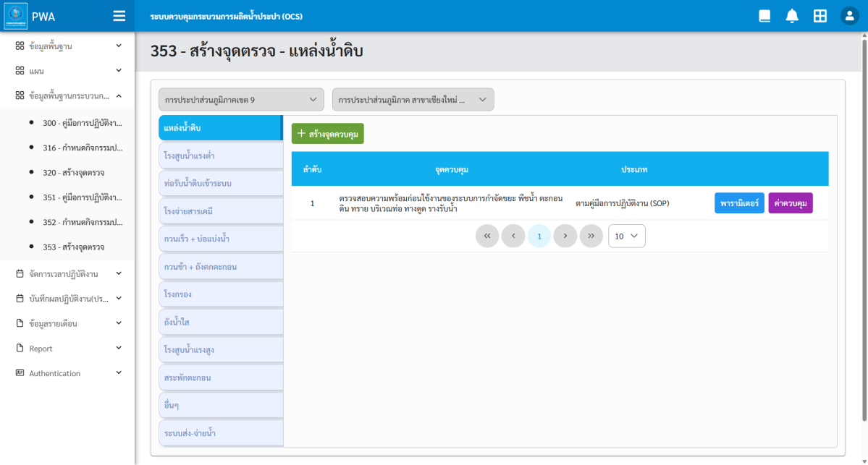Open sidebar item 351 - คู่มือการปฏิบัติงา...
Screen dimensions: 868x465
(83, 197)
